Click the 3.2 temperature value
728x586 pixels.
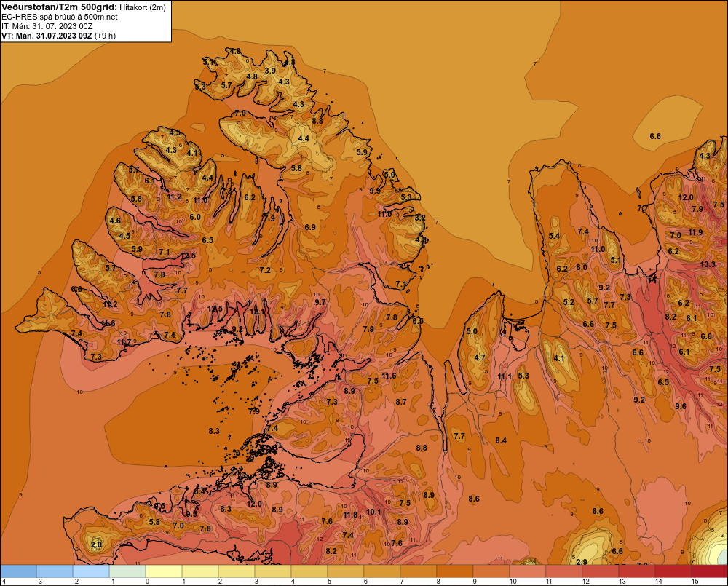click(420, 218)
